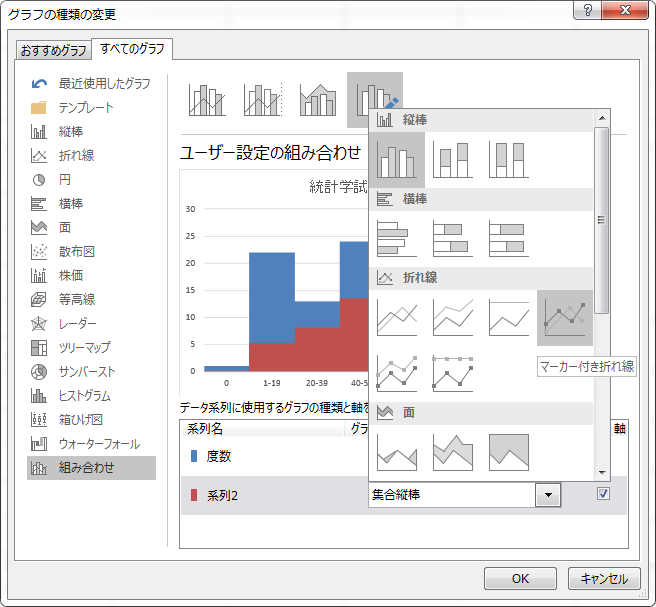Click the chart type list scrollbar thumb
The height and width of the screenshot is (607, 656).
(601, 220)
